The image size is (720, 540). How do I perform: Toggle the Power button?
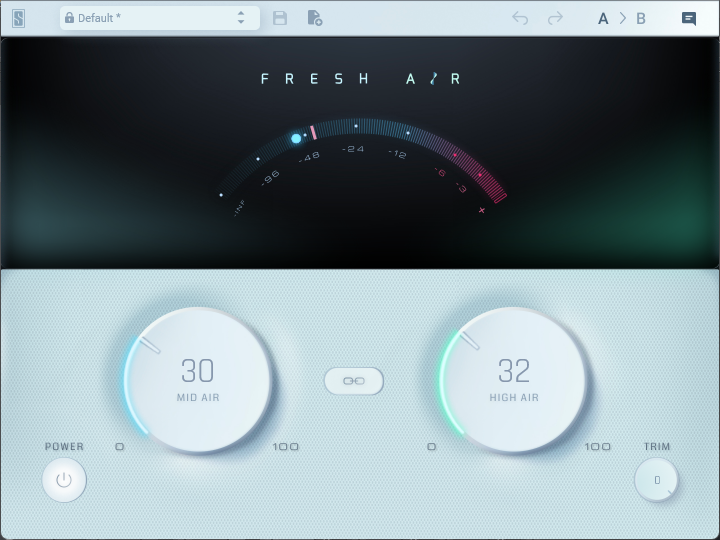(64, 480)
